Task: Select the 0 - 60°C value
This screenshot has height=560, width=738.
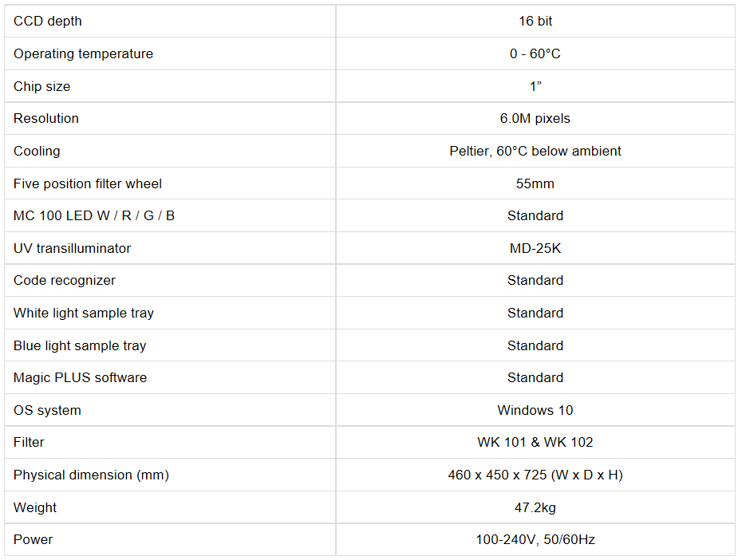Action: coord(535,54)
